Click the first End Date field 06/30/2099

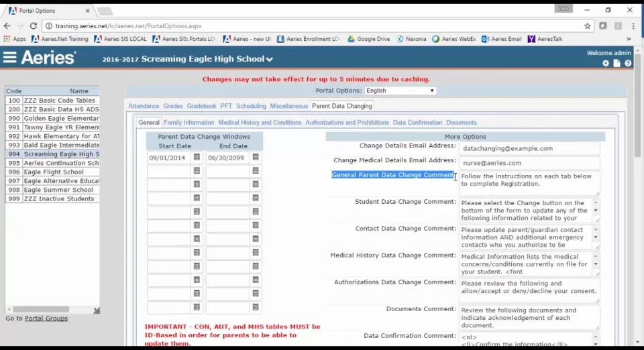[227, 158]
